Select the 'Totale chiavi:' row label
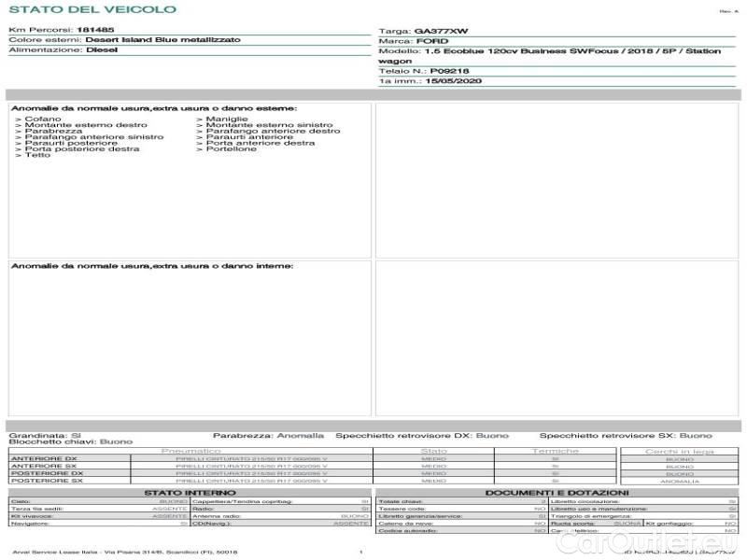 [x=401, y=502]
